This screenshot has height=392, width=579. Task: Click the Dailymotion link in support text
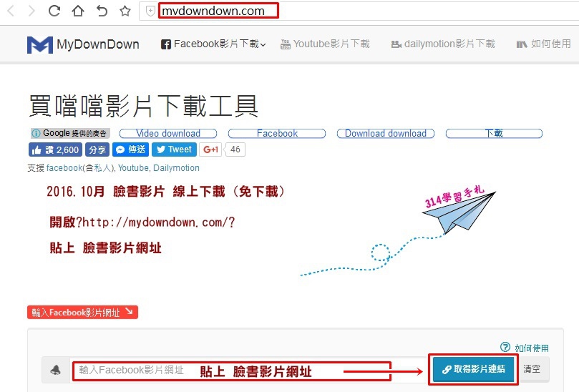(176, 168)
